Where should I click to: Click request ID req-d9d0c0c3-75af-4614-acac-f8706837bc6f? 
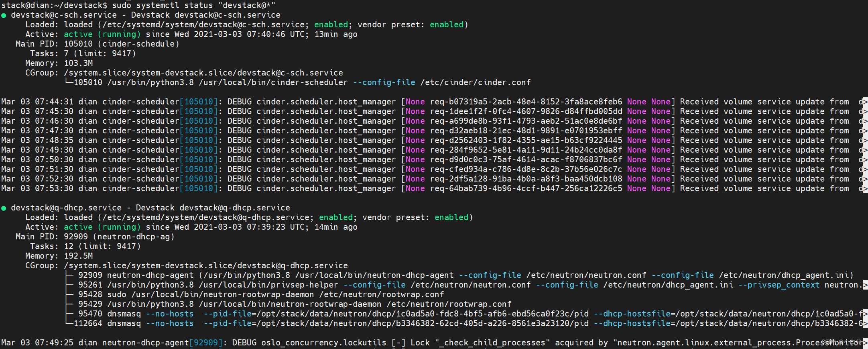coord(526,160)
